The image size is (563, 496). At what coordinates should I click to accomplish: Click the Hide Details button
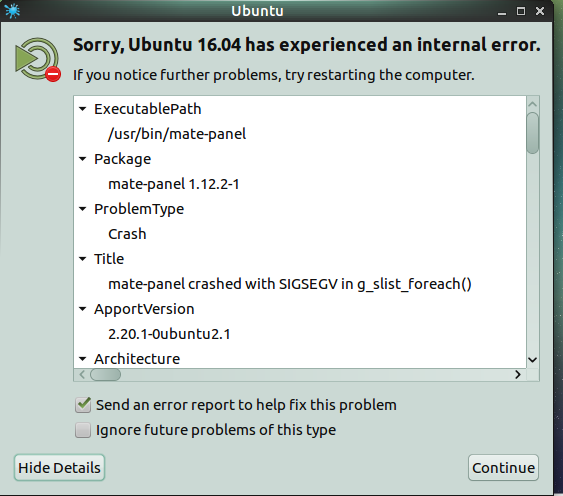point(59,468)
